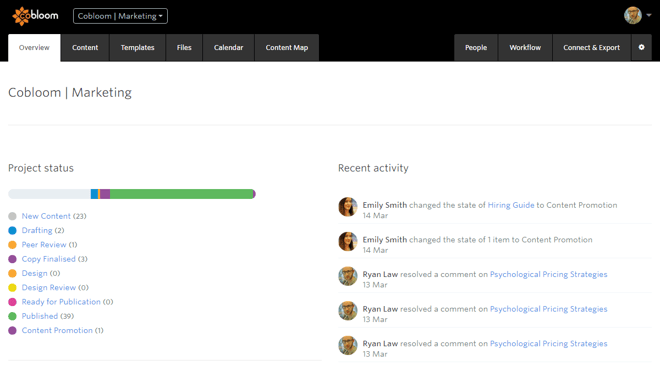
Task: Click the blue Drafting status dot
Action: 12,231
